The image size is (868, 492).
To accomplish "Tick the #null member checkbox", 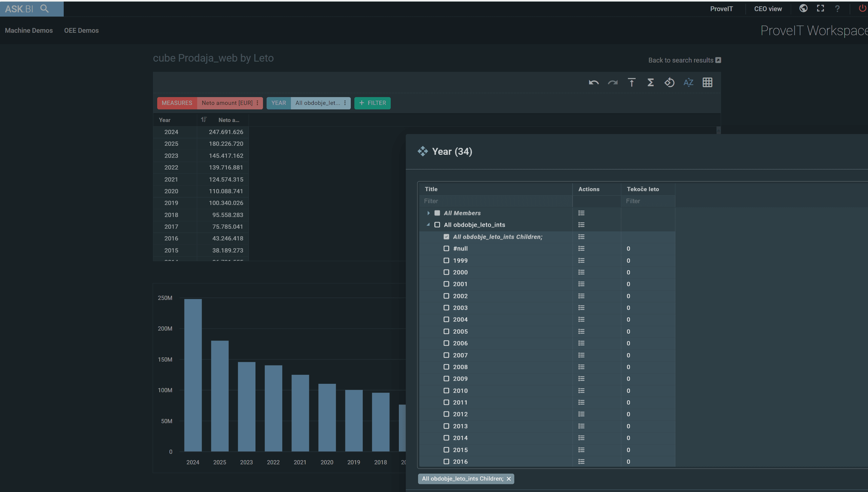I will coord(446,248).
